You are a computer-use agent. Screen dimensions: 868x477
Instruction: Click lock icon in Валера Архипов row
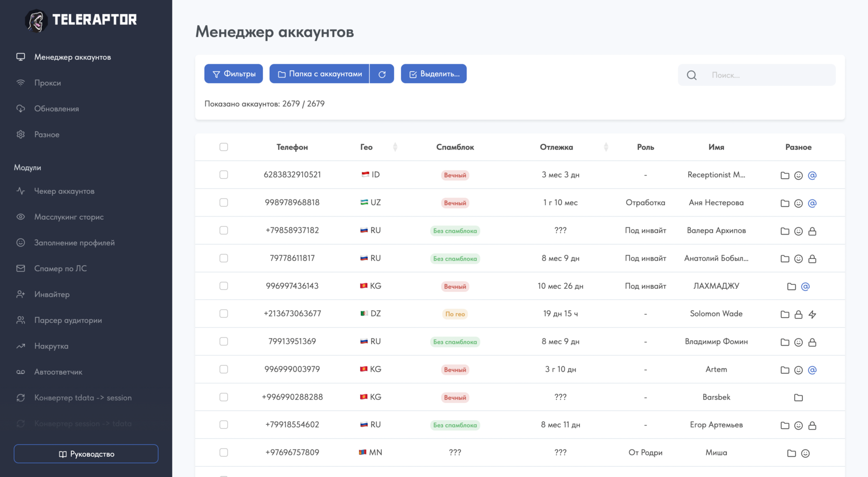pyautogui.click(x=812, y=231)
